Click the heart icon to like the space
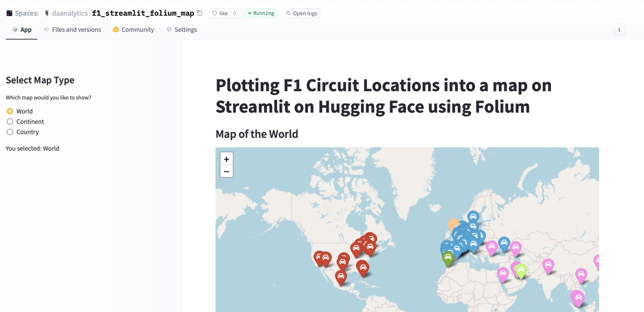The width and height of the screenshot is (644, 312). (x=214, y=13)
